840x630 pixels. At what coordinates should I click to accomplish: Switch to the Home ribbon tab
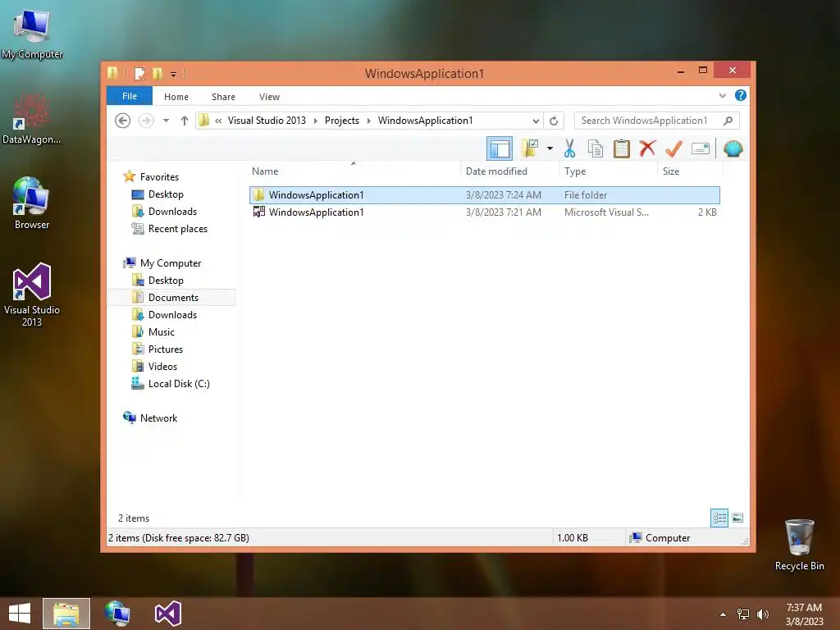pos(176,97)
